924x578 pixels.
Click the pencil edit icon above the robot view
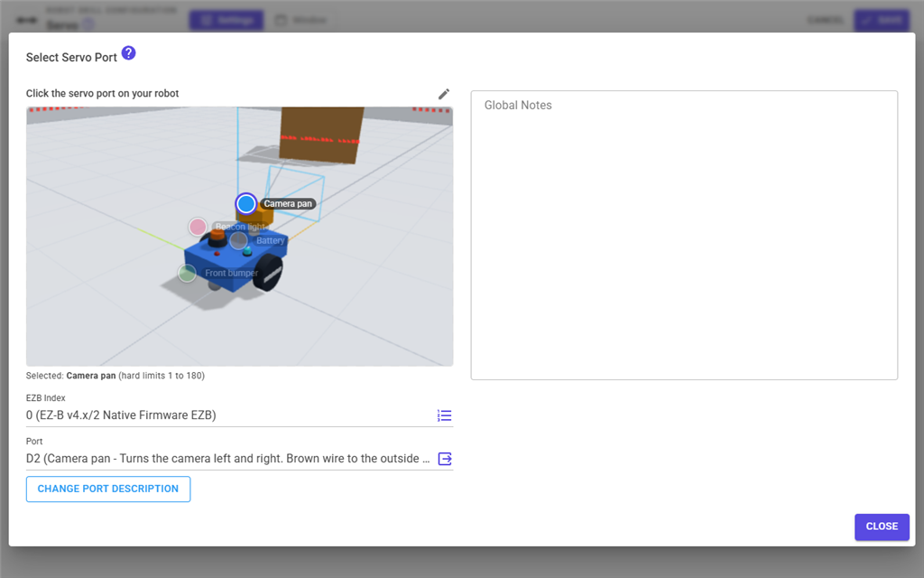444,94
